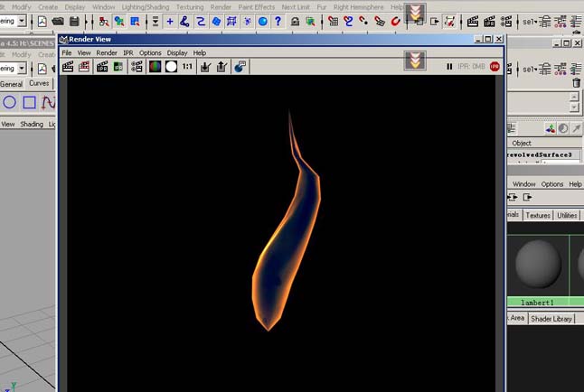The image size is (584, 392).
Task: Click the Open Scene folder icon
Action: coord(58,22)
